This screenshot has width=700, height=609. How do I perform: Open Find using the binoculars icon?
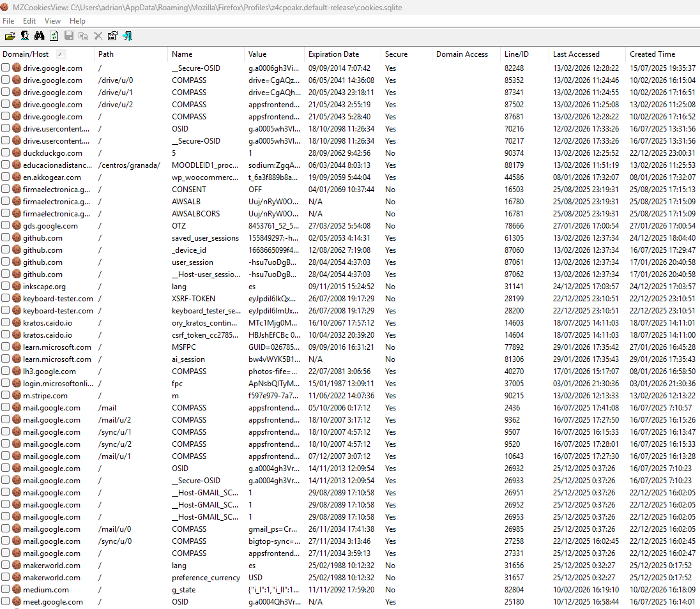(40, 36)
